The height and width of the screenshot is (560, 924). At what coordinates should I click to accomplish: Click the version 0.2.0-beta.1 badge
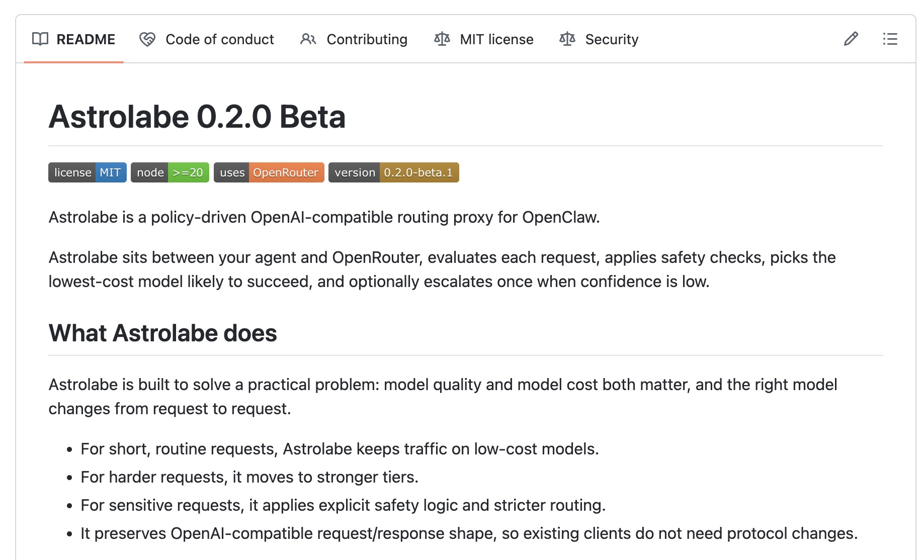point(393,172)
